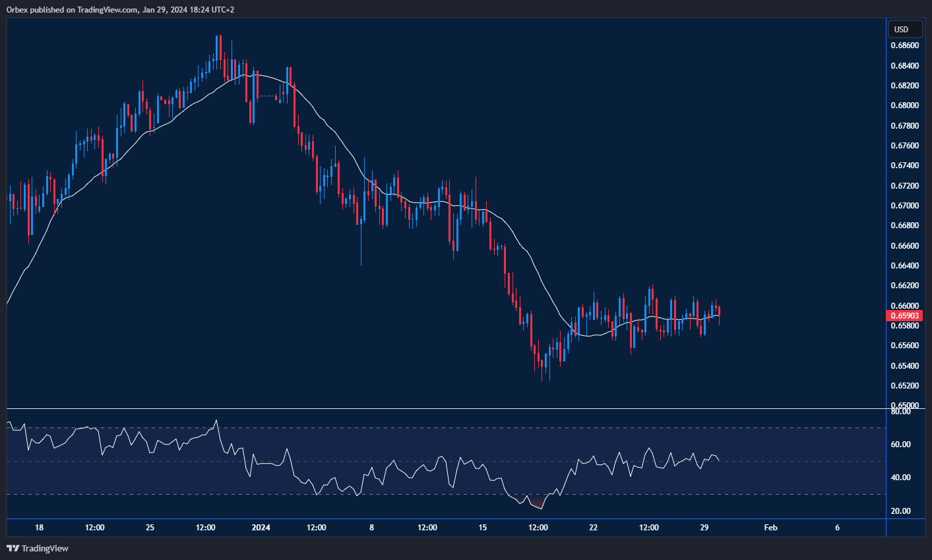
Task: Select the 2024 marker on the time axis
Action: [261, 528]
